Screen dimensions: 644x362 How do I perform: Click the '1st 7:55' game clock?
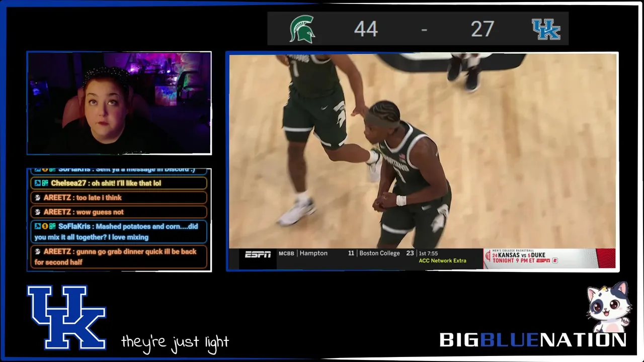point(428,253)
